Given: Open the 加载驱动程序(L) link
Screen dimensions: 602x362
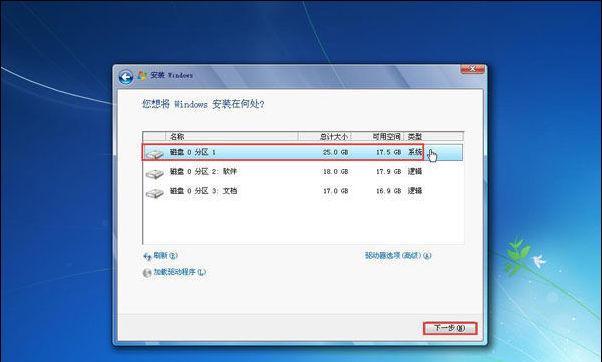Looking at the screenshot, I should tap(180, 272).
